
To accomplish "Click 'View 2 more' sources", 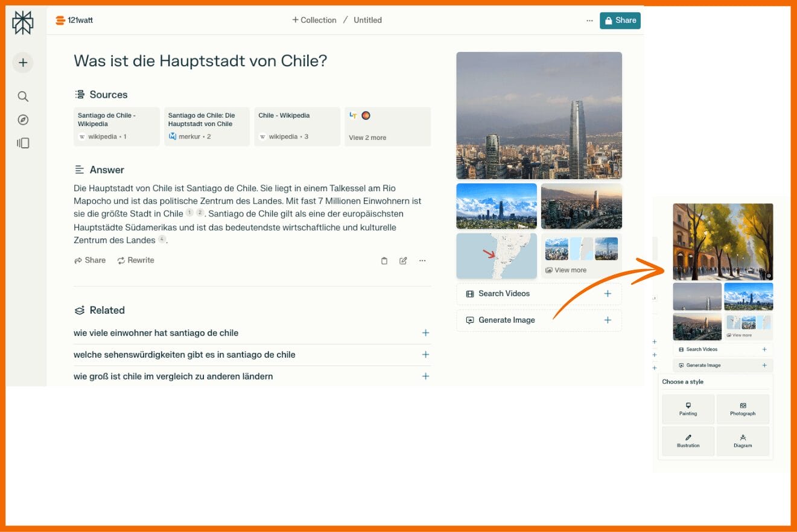I will pyautogui.click(x=367, y=138).
